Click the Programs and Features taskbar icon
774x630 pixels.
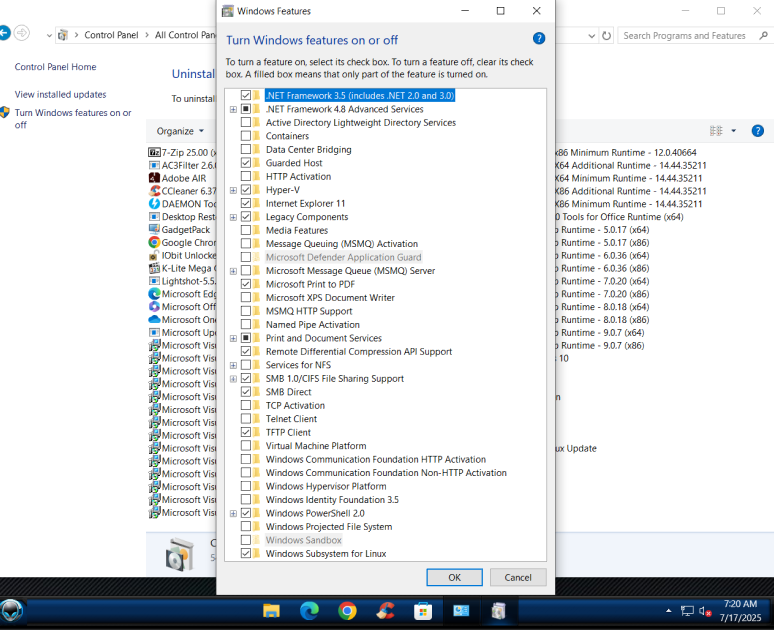[499, 611]
